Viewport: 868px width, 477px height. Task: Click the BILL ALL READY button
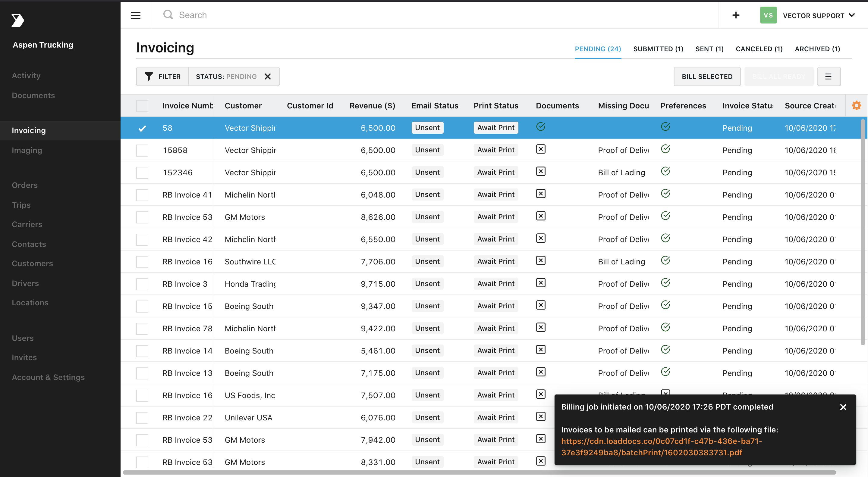[779, 76]
